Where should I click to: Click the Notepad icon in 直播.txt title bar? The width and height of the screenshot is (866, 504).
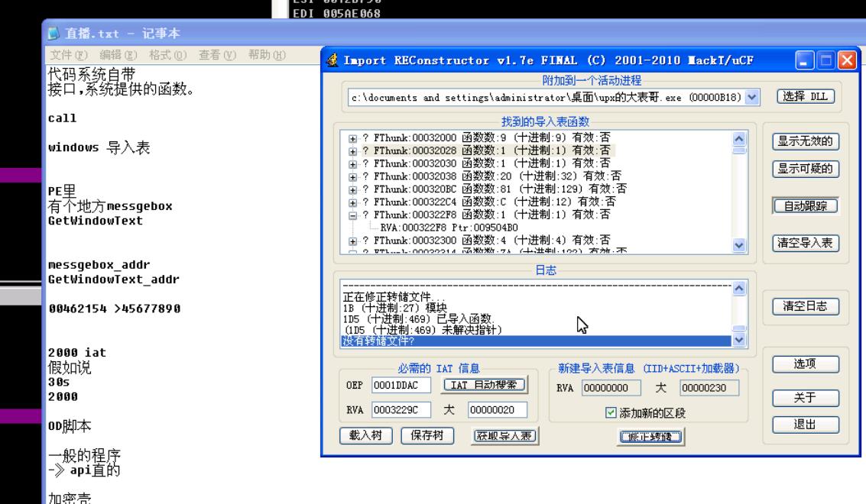coord(54,34)
